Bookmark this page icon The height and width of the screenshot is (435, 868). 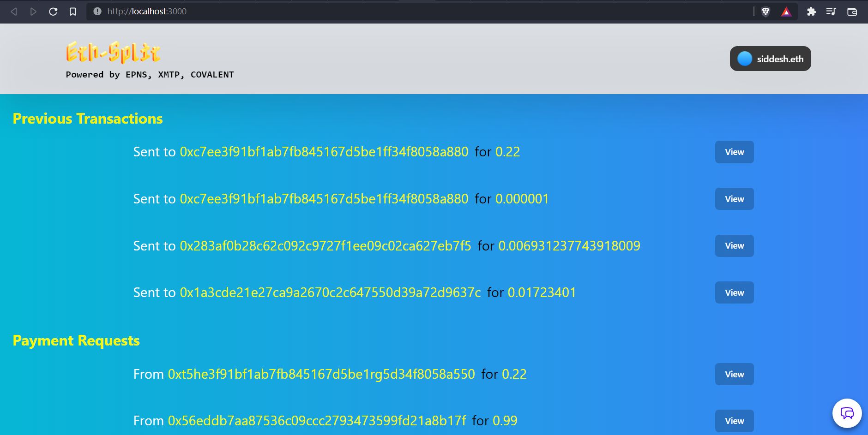pyautogui.click(x=73, y=12)
